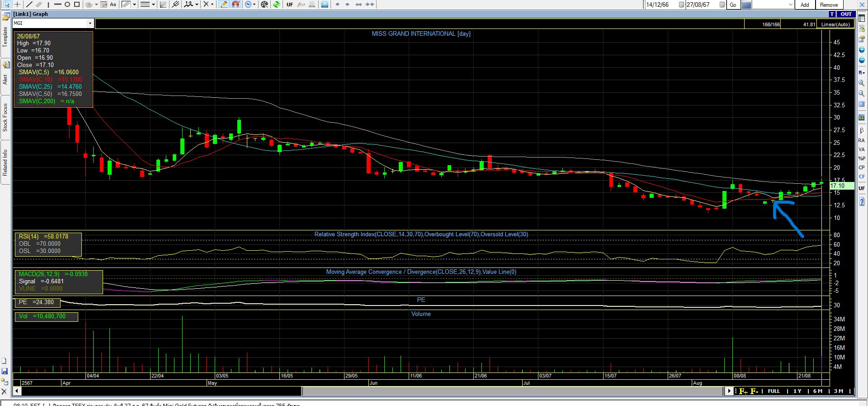The image size is (868, 406).
Task: Click the help question mark icon
Action: pyautogui.click(x=862, y=201)
